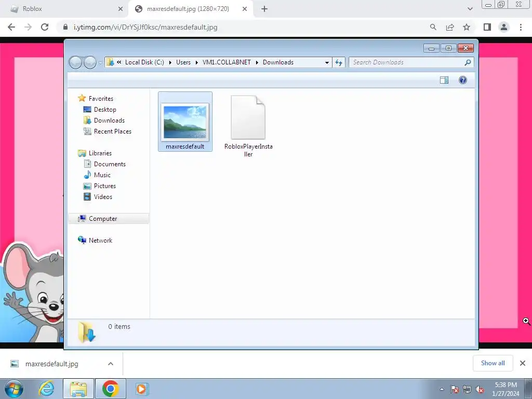Reload the page in Chrome

(x=45, y=27)
